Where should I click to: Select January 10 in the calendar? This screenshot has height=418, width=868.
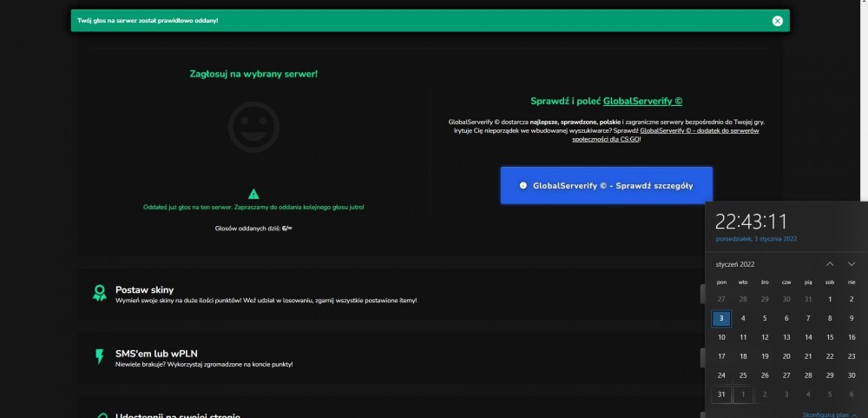(721, 337)
